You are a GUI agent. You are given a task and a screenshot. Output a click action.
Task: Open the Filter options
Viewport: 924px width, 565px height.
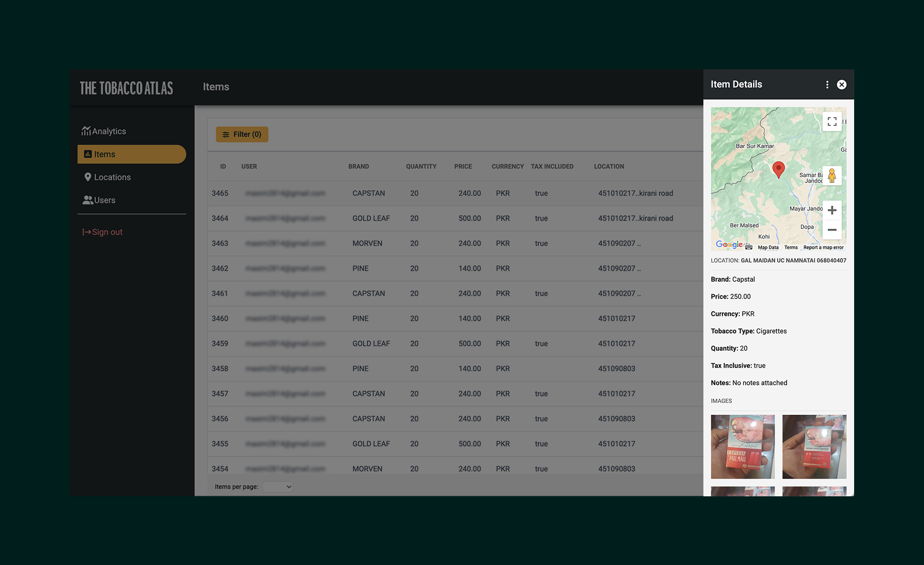click(x=242, y=134)
